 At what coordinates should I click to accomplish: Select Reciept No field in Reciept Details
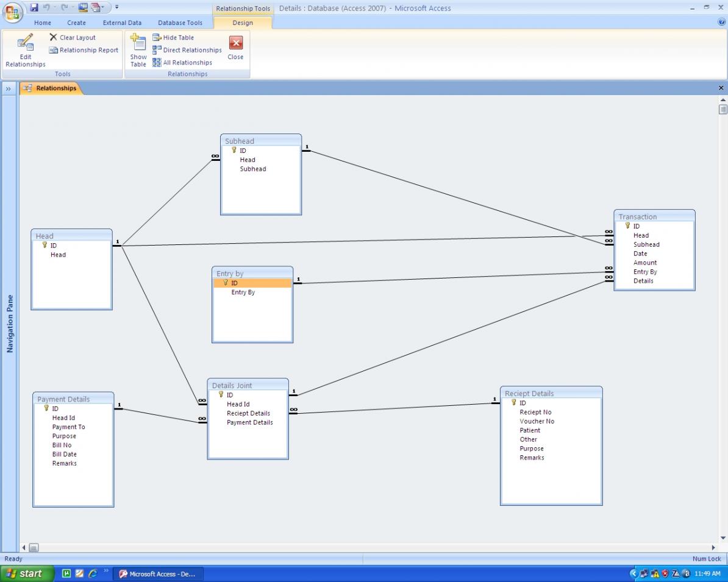[x=535, y=412]
